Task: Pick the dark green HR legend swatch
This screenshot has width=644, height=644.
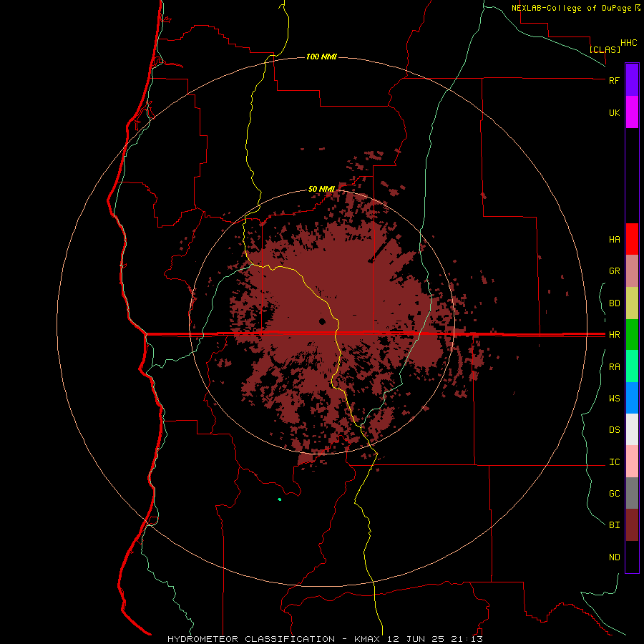Action: tap(632, 335)
